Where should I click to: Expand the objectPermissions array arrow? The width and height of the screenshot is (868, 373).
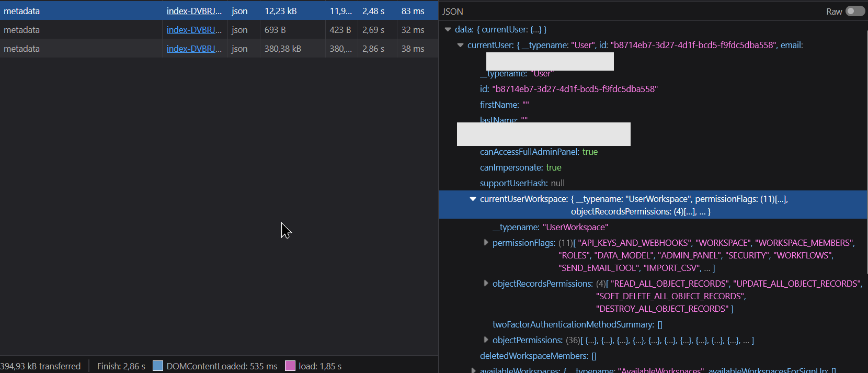tap(486, 340)
